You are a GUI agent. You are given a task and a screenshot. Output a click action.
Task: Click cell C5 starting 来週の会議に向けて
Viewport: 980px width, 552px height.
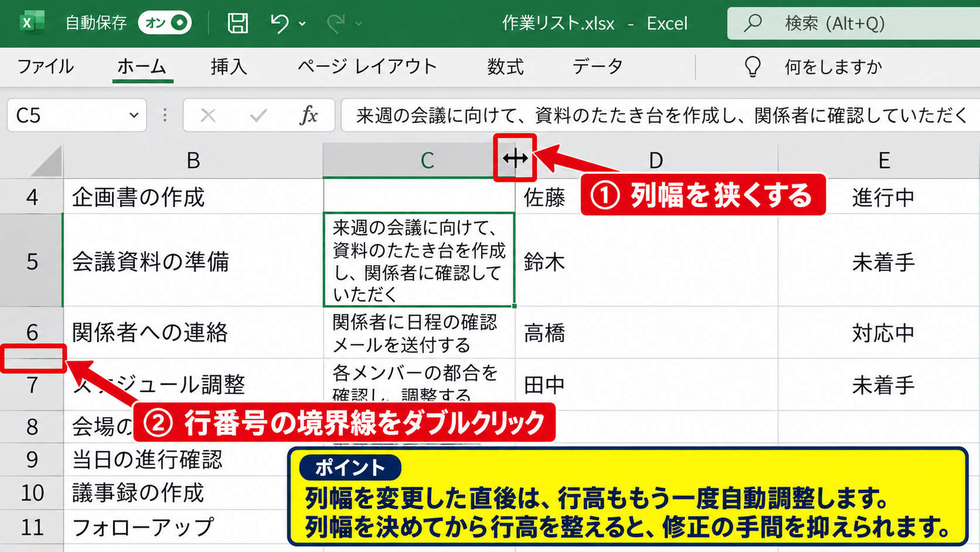419,260
